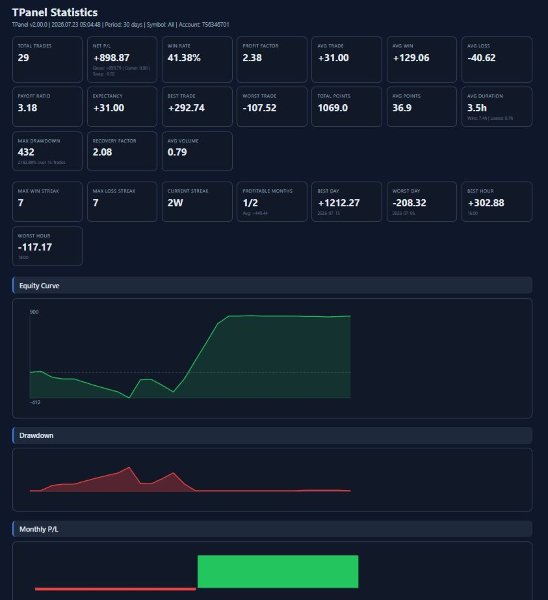
Task: Select the Max Win Streak card
Action: tap(47, 201)
